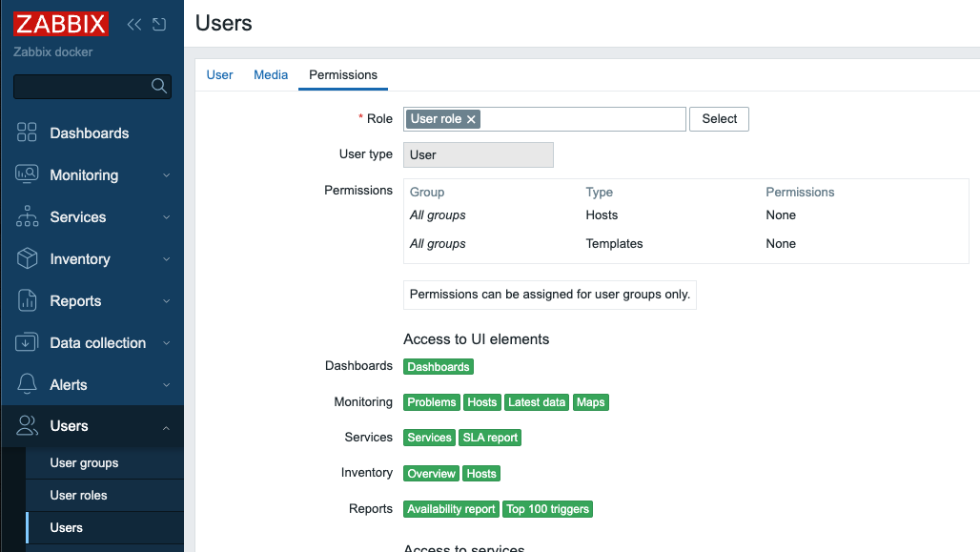The width and height of the screenshot is (980, 552).
Task: Open the Latest data UI element link
Action: point(536,401)
